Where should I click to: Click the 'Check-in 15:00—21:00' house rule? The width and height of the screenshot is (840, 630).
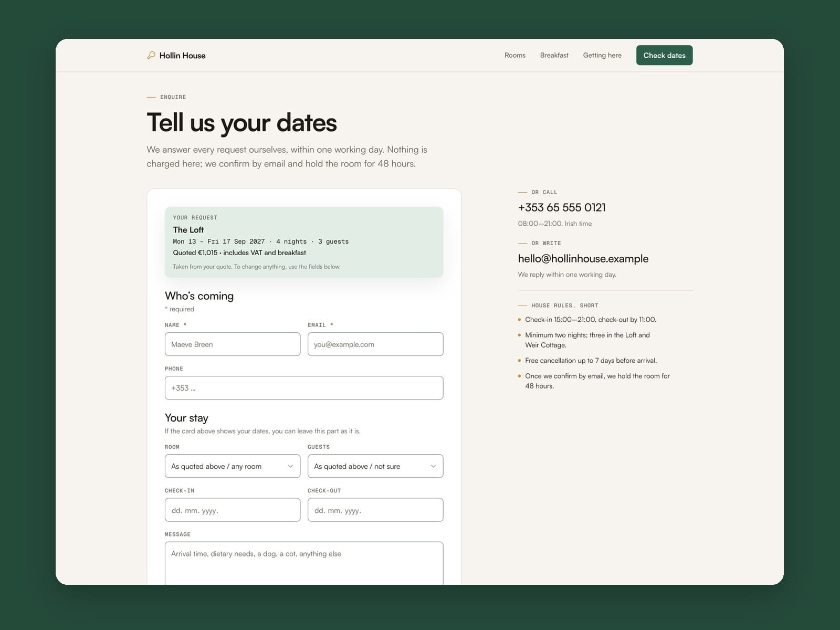[591, 320]
